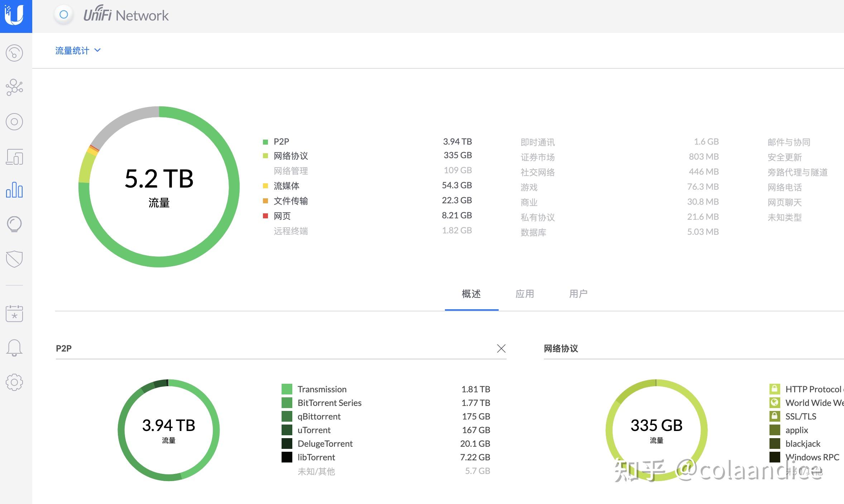Open the Statistics bar chart icon
This screenshot has width=844, height=504.
tap(14, 190)
